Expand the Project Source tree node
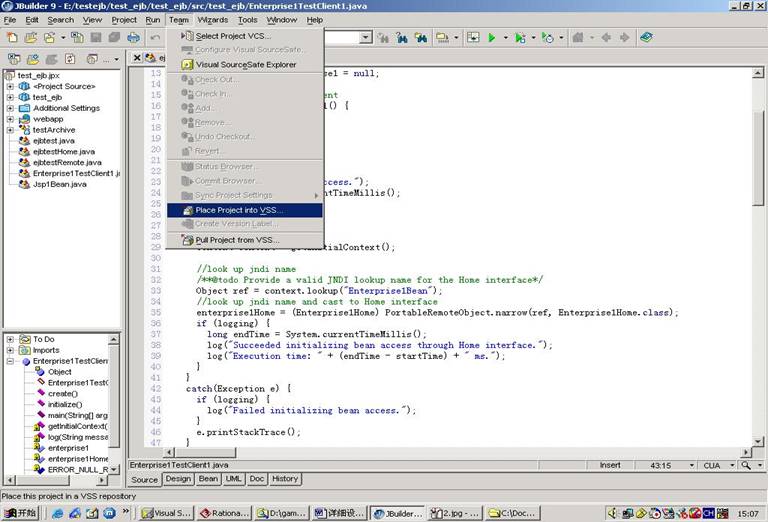 [10, 86]
